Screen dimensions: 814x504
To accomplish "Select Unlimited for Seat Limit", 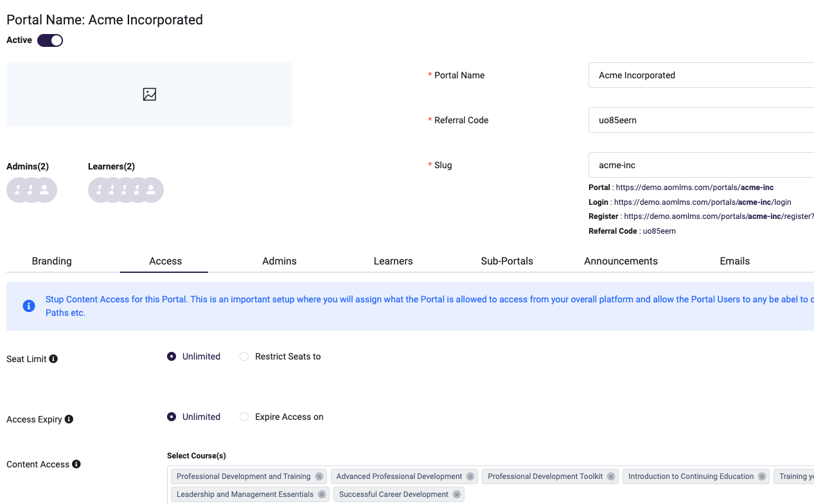I will pos(172,356).
